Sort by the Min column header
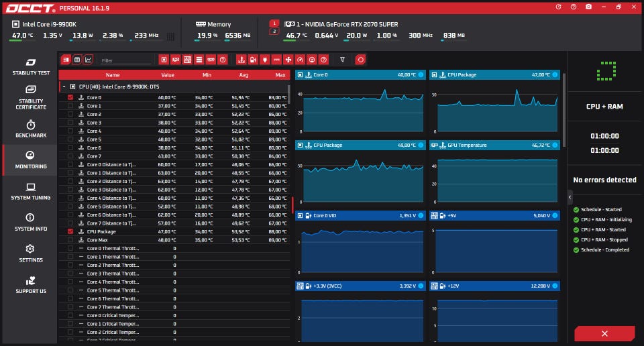 click(207, 75)
